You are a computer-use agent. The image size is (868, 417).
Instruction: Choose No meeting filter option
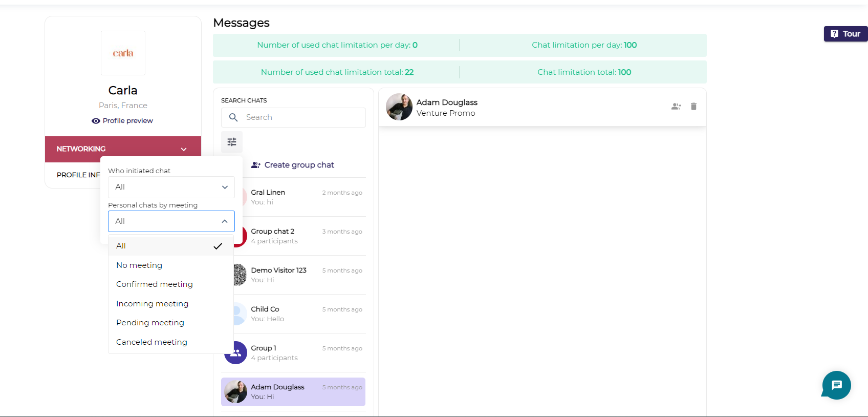point(139,265)
